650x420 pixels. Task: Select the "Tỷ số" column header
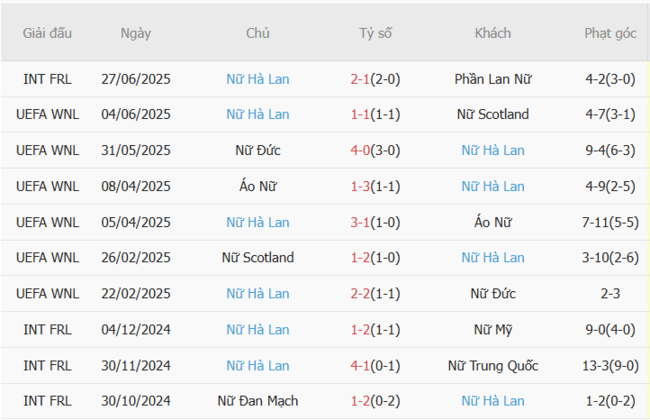376,33
